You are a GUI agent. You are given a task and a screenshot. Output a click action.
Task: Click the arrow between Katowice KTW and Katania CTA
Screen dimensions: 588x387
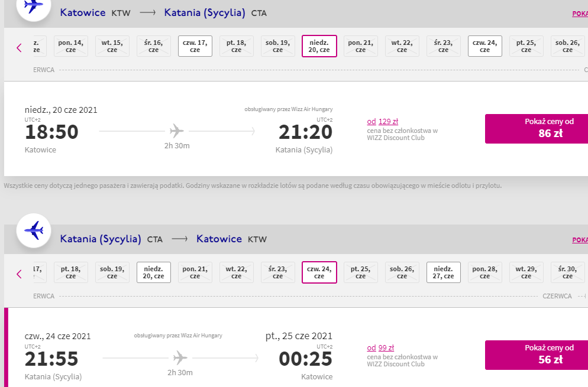click(x=148, y=13)
